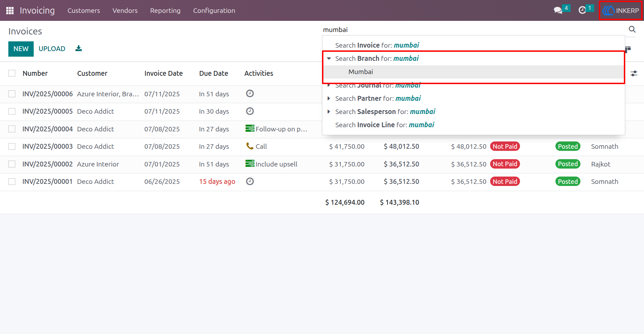Click the NEW invoice button

[21, 49]
